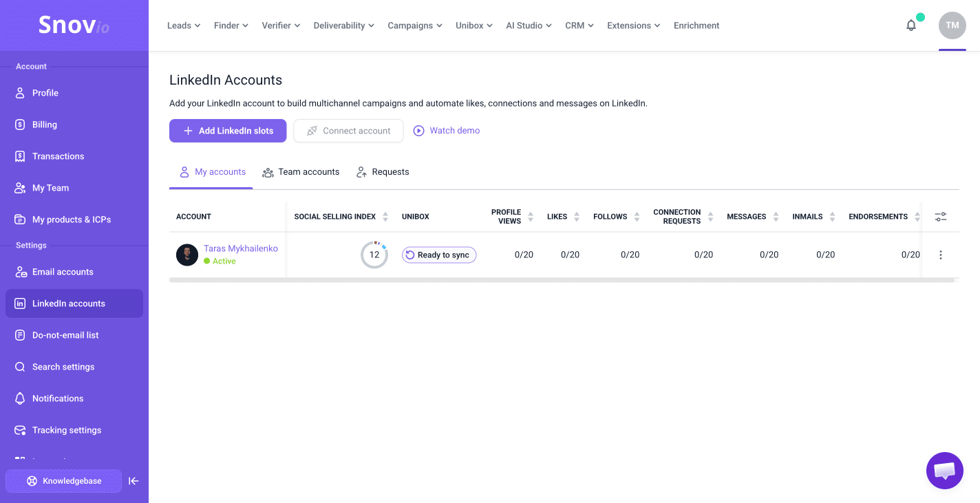Play the Watch demo video link
980x503 pixels.
coord(447,131)
